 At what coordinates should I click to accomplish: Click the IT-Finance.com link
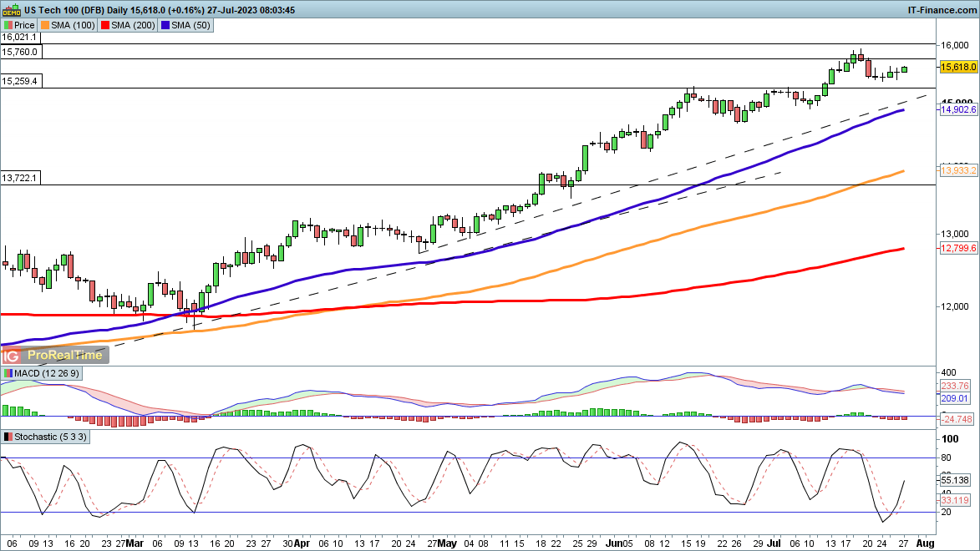click(942, 10)
